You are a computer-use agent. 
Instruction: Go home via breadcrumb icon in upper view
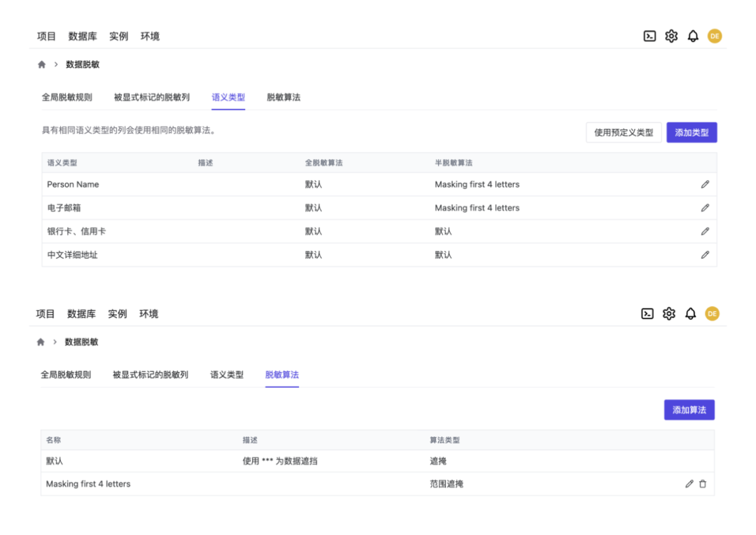click(x=42, y=64)
